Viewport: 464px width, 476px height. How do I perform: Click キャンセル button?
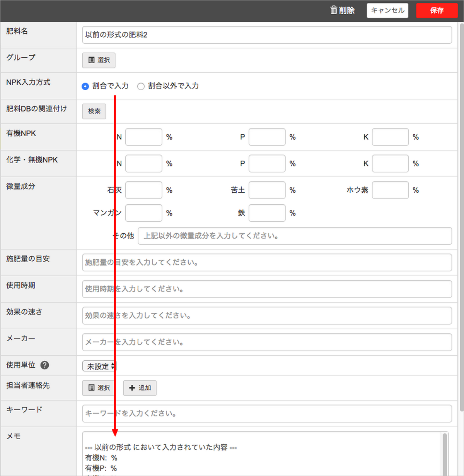[387, 10]
